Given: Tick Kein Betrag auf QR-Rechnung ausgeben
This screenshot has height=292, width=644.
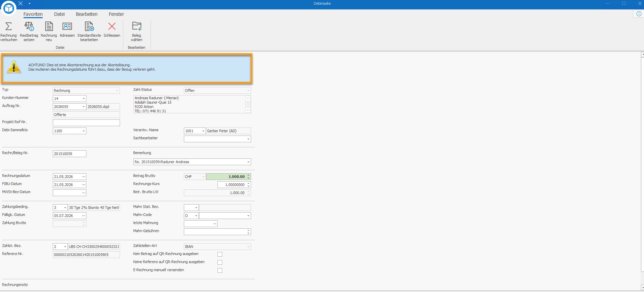Looking at the screenshot, I should point(220,254).
